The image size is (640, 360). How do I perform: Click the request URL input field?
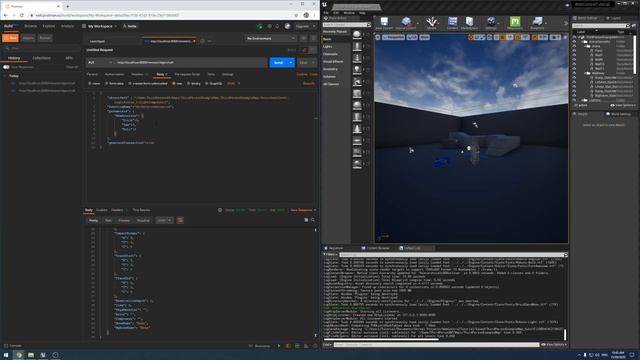(191, 62)
